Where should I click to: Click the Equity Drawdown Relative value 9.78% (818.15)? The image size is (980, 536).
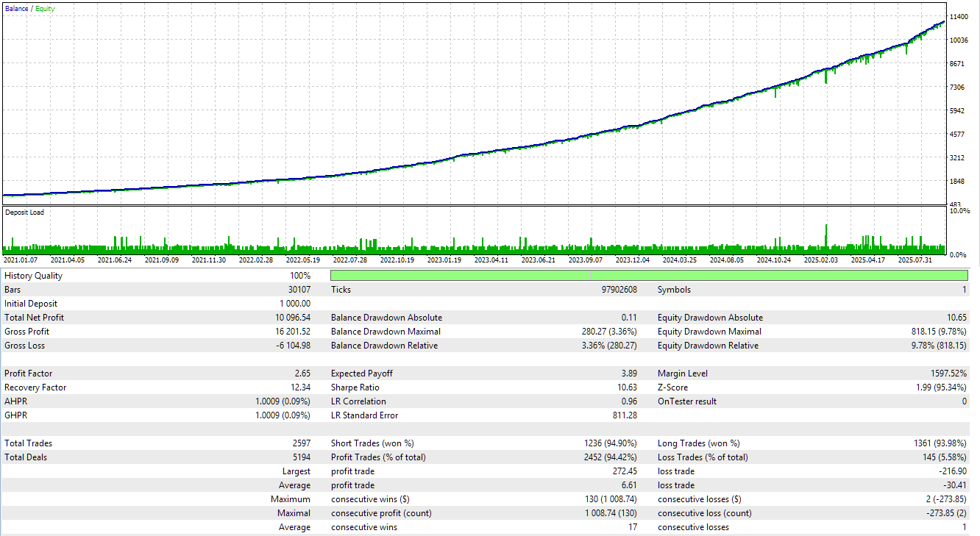[x=939, y=346]
